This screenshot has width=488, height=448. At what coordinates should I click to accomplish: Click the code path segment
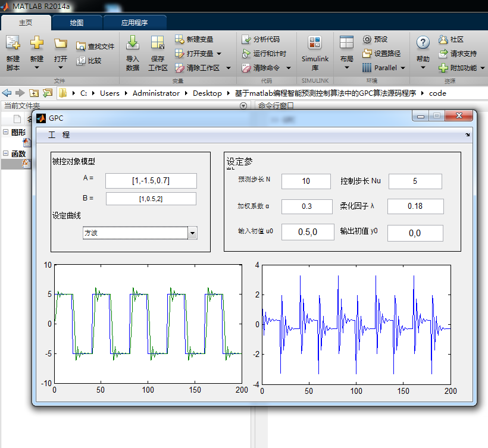coord(437,93)
